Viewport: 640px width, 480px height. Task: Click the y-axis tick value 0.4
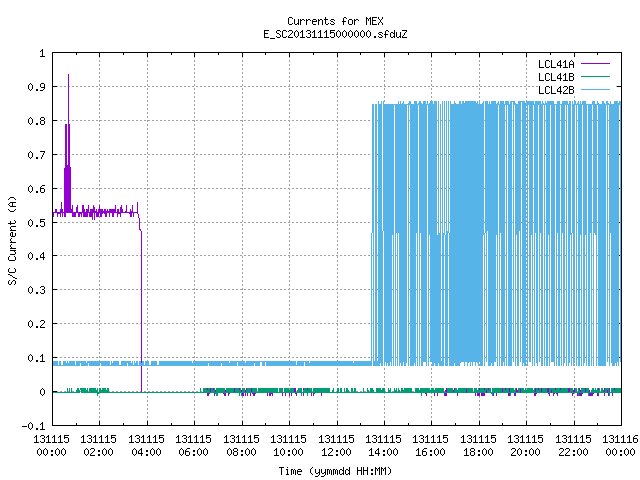pos(36,256)
